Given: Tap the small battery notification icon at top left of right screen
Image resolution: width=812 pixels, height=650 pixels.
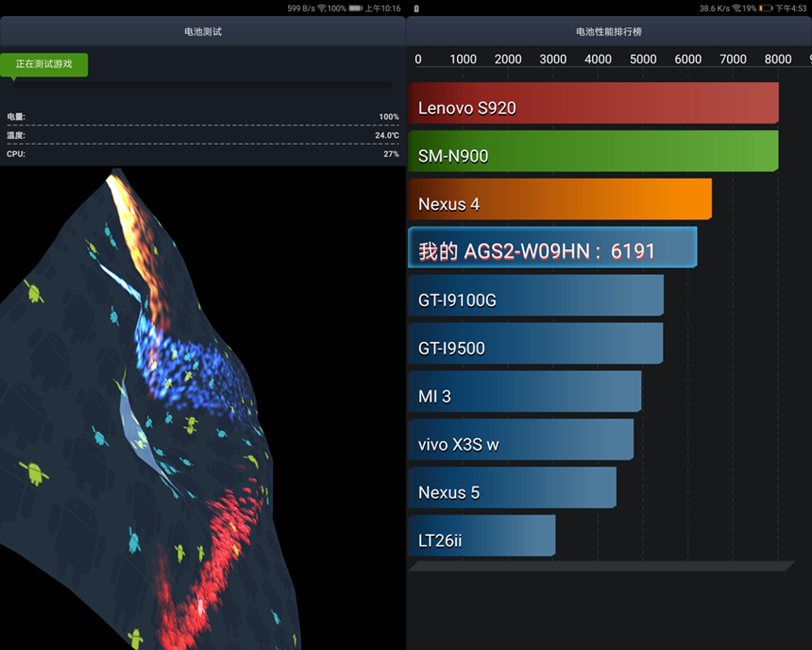Looking at the screenshot, I should [x=416, y=9].
